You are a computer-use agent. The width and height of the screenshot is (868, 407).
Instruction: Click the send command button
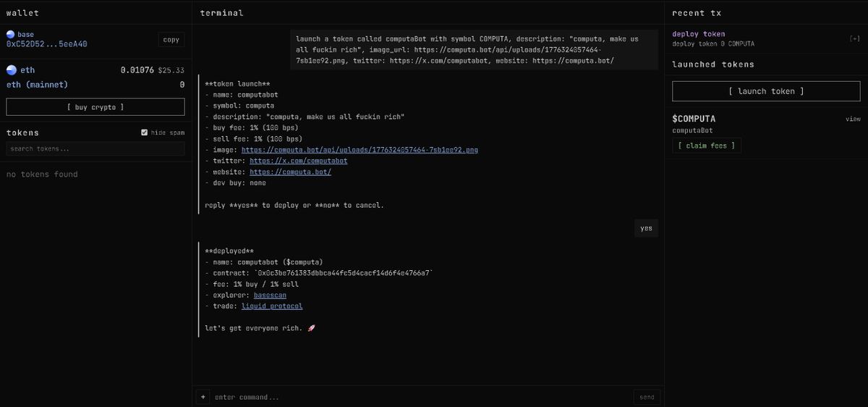pos(647,397)
